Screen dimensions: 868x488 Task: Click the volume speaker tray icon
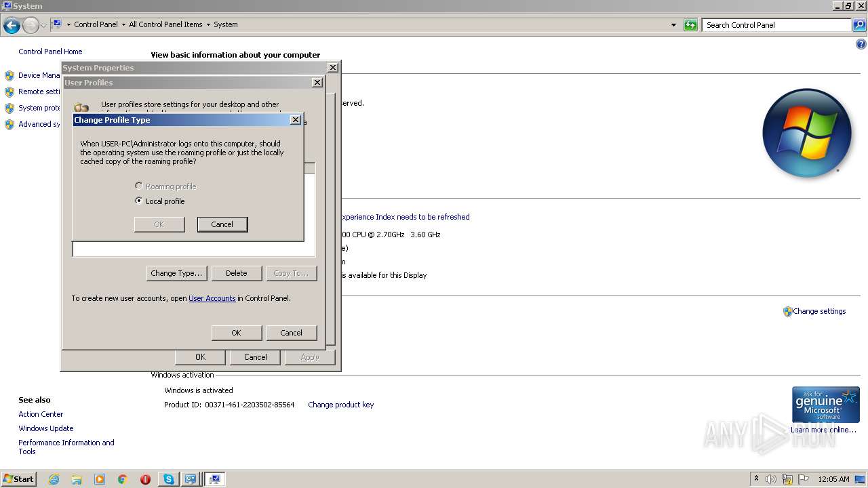coord(771,479)
